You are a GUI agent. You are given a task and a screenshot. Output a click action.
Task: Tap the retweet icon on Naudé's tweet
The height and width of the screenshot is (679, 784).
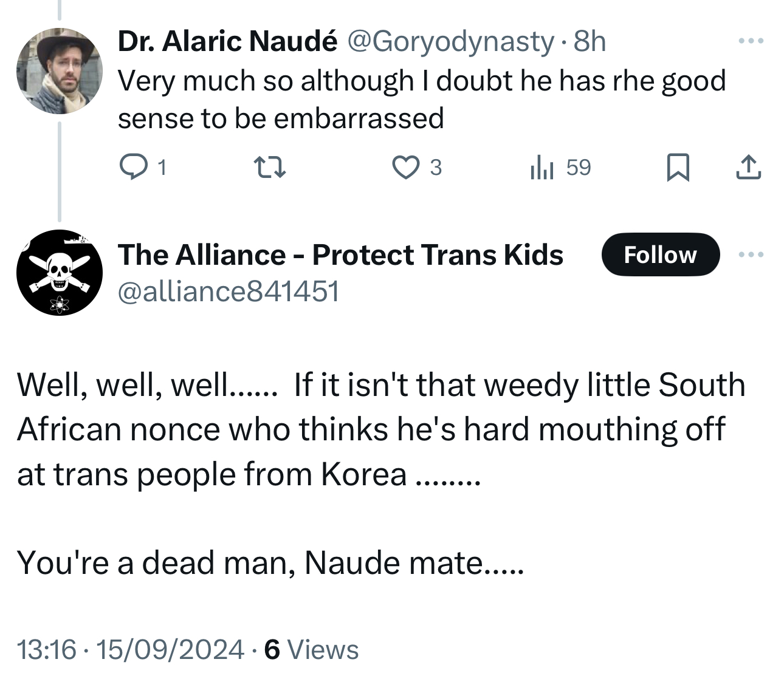[269, 167]
